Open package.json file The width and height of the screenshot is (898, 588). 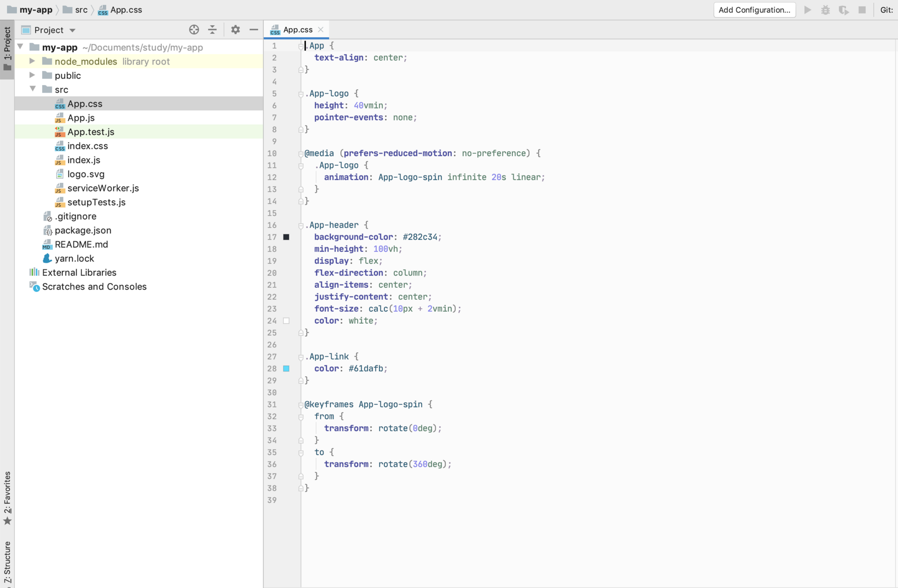coord(138,230)
